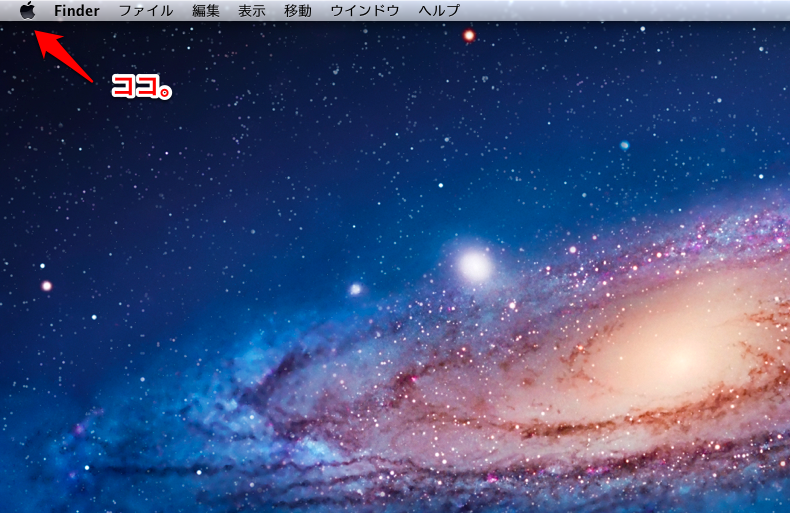Open the ヘルプ menu
Image resolution: width=790 pixels, height=513 pixels.
coord(439,11)
